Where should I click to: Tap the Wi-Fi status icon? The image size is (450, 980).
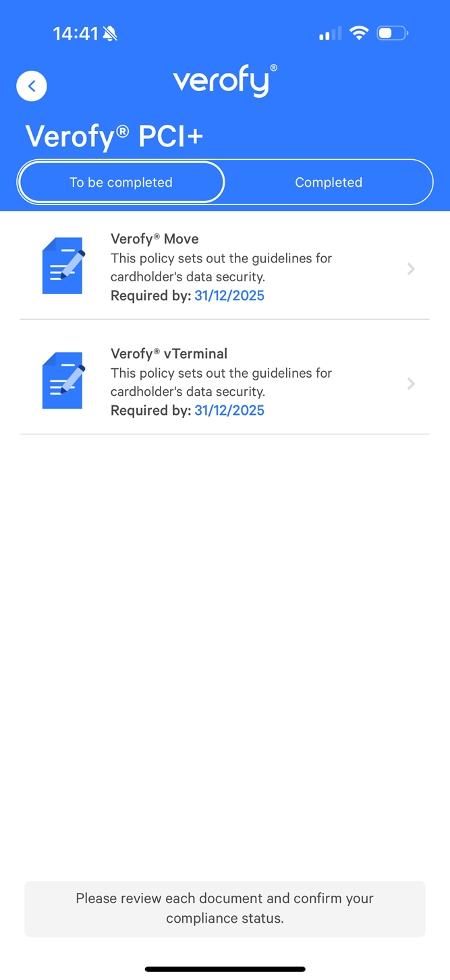coord(360,33)
